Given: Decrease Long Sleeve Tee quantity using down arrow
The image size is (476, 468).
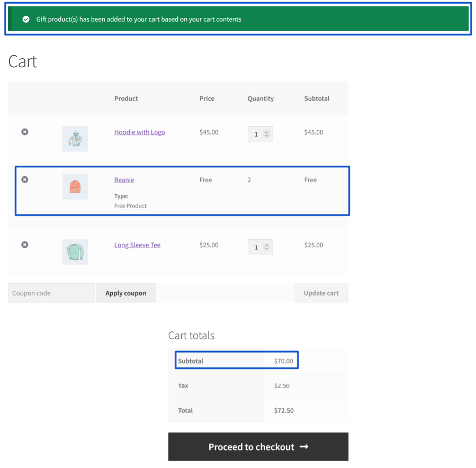Looking at the screenshot, I should pyautogui.click(x=267, y=249).
